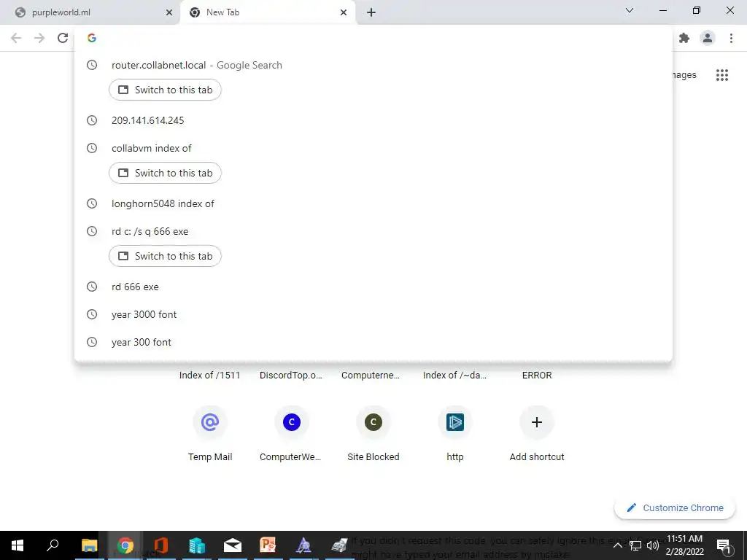The image size is (747, 560).
Task: Open the ComputerWe... shortcut icon
Action: 292,422
